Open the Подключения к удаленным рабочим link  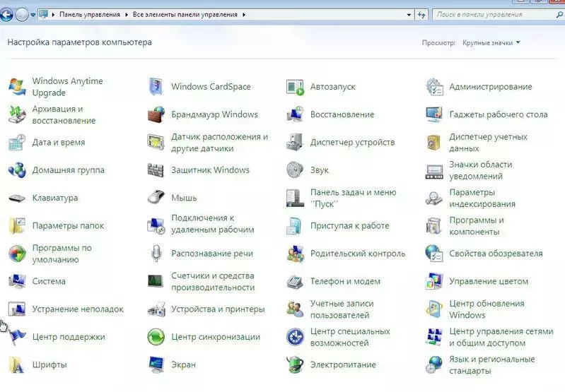[213, 223]
